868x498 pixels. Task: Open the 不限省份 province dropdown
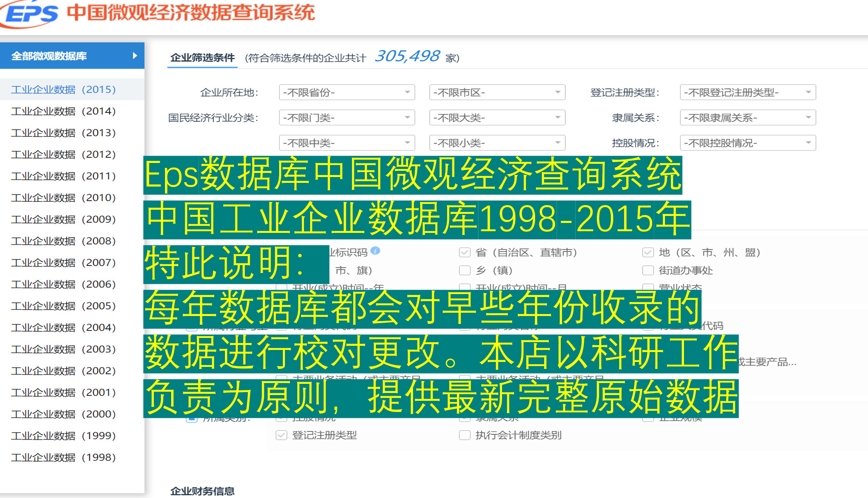[x=347, y=92]
